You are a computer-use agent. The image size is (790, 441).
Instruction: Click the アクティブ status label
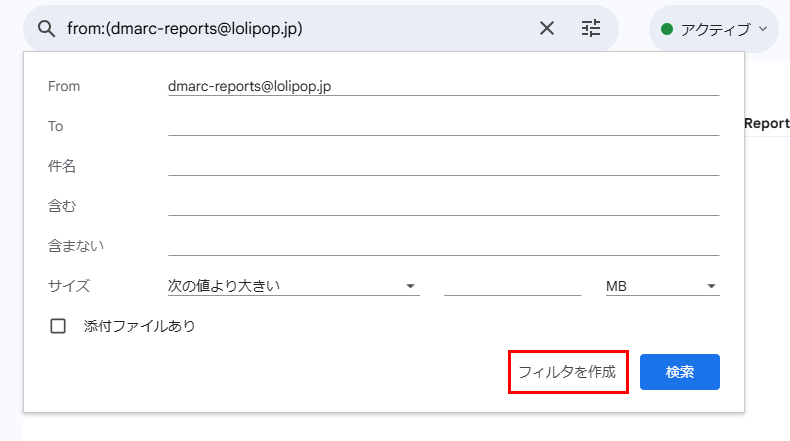point(714,29)
